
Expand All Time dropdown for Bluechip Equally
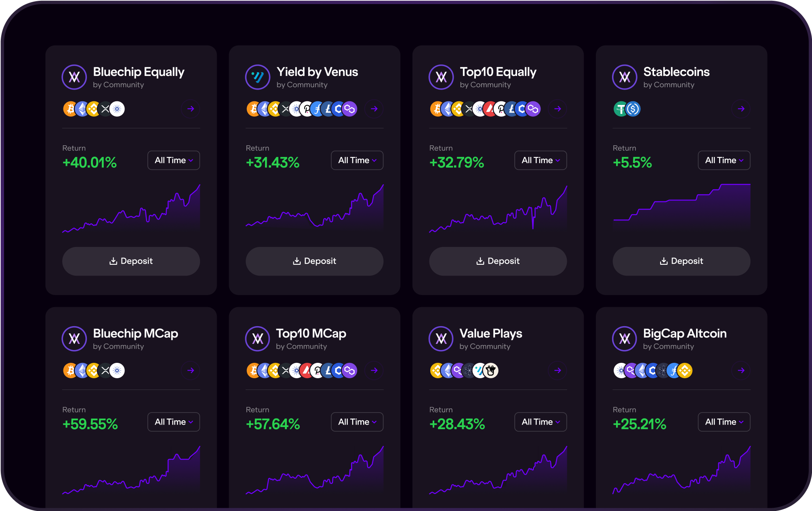174,160
